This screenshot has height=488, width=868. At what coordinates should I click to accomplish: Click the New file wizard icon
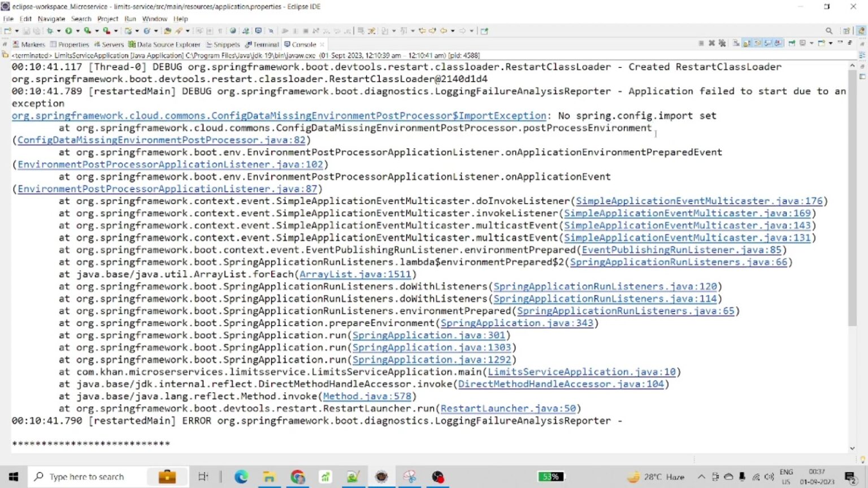(8, 31)
